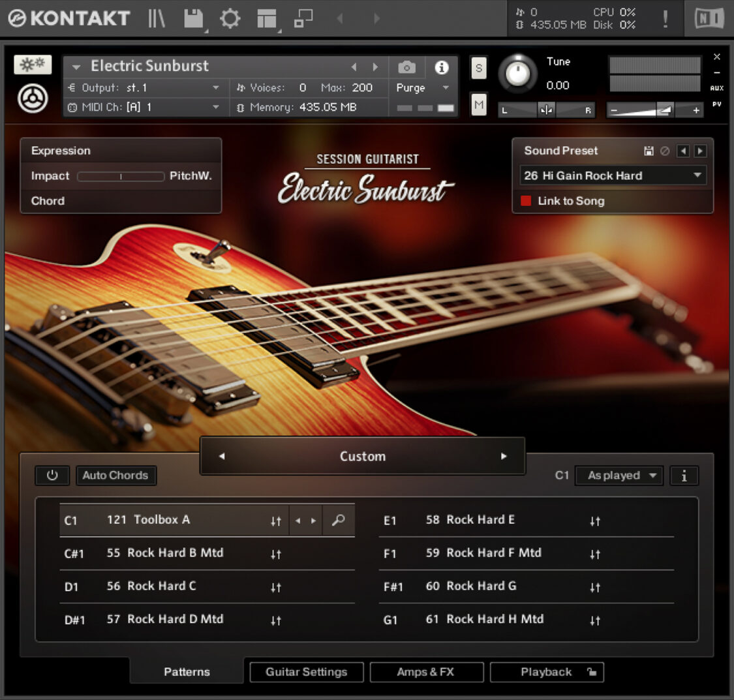Image resolution: width=734 pixels, height=700 pixels.
Task: Click the Impact PitchW. slider
Action: click(x=121, y=176)
